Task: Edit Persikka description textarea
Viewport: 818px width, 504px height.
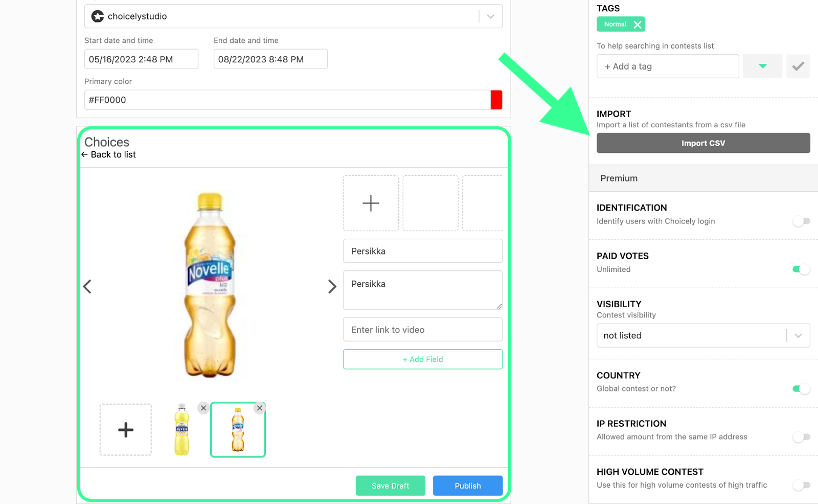Action: coord(423,290)
